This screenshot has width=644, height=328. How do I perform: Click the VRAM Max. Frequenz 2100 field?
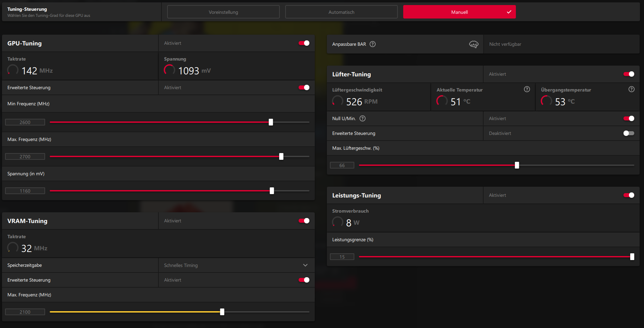pyautogui.click(x=25, y=312)
